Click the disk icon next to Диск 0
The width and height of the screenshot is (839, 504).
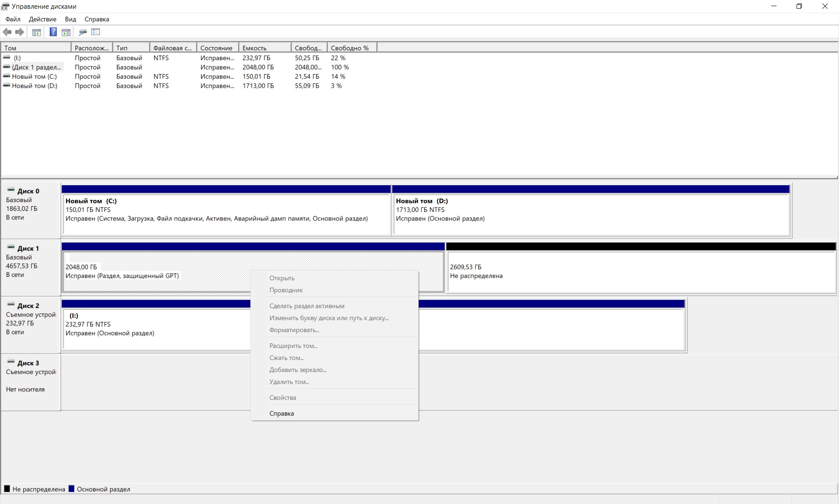coord(11,190)
